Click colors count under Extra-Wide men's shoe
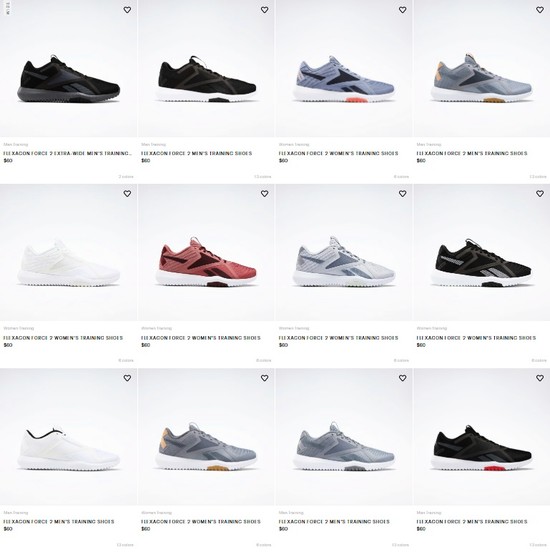 tap(126, 176)
